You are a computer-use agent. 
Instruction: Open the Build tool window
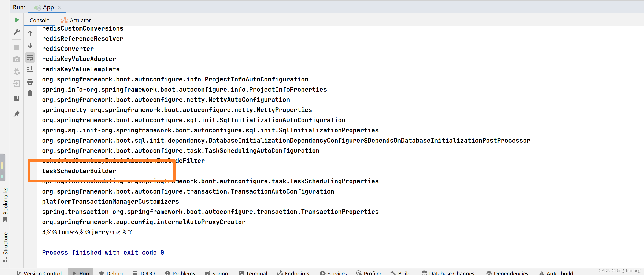pyautogui.click(x=401, y=273)
